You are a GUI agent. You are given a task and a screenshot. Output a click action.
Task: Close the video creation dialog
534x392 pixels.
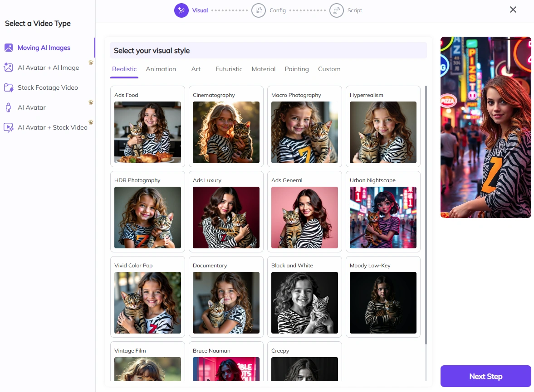(513, 10)
